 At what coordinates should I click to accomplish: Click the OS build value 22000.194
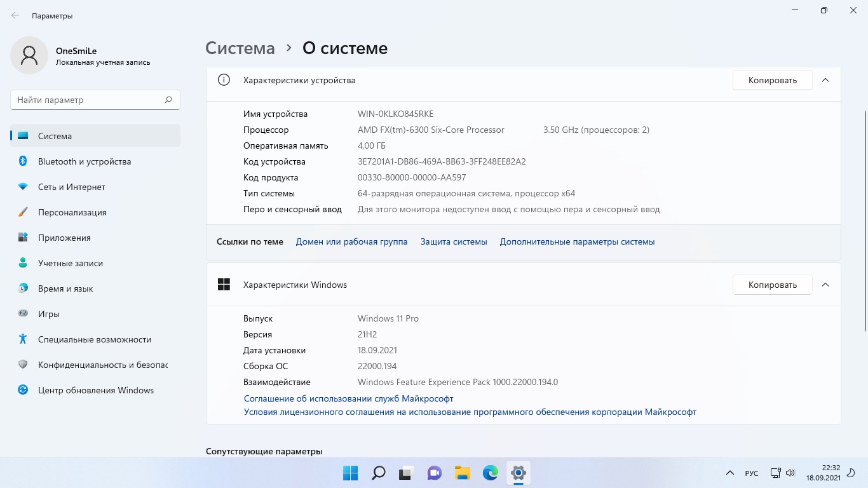[x=377, y=366]
